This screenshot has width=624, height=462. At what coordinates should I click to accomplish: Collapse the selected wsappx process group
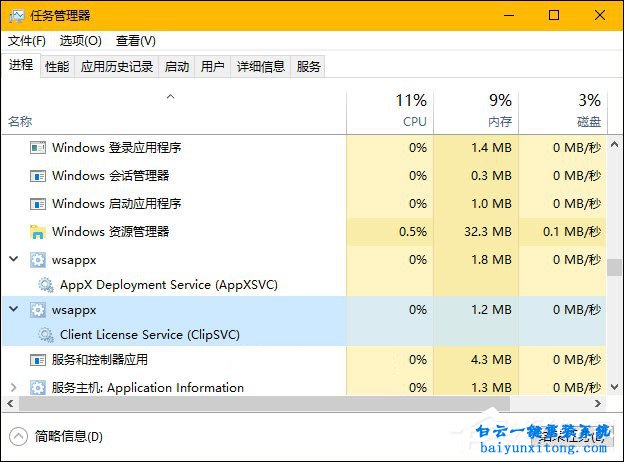[14, 309]
